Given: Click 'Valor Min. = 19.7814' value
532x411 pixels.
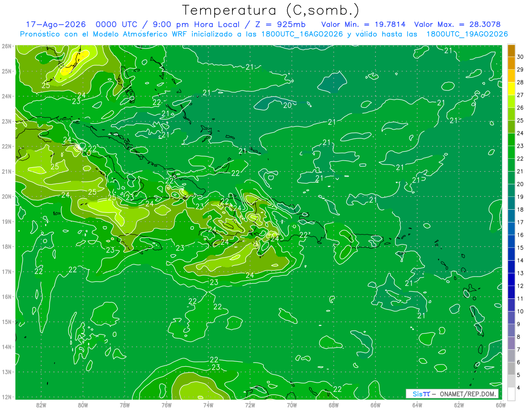Looking at the screenshot, I should [x=363, y=24].
